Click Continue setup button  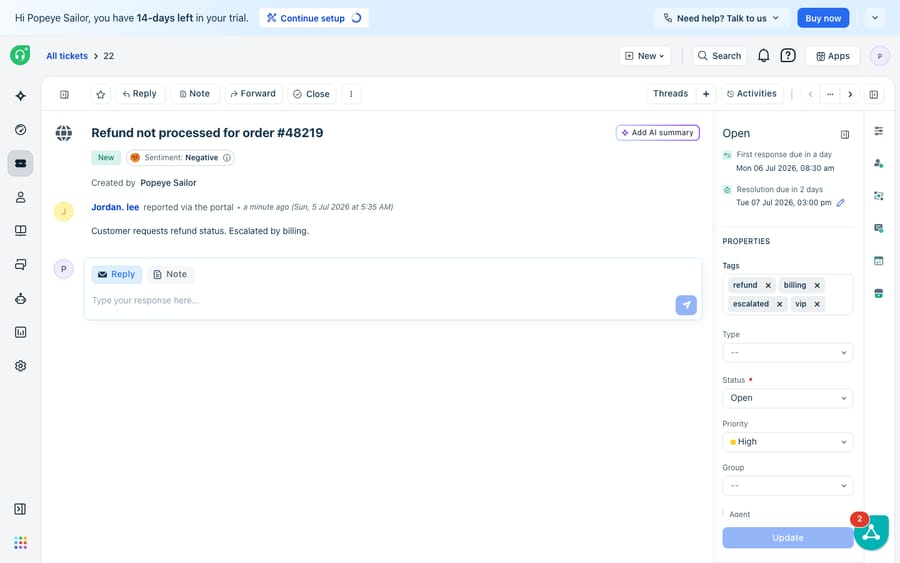tap(313, 18)
